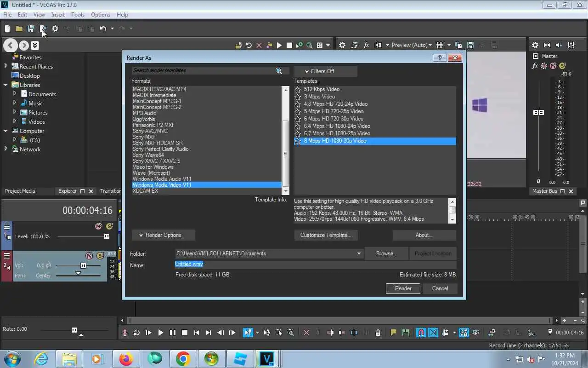Open the Edit menu
Image resolution: width=588 pixels, height=368 pixels.
(23, 15)
